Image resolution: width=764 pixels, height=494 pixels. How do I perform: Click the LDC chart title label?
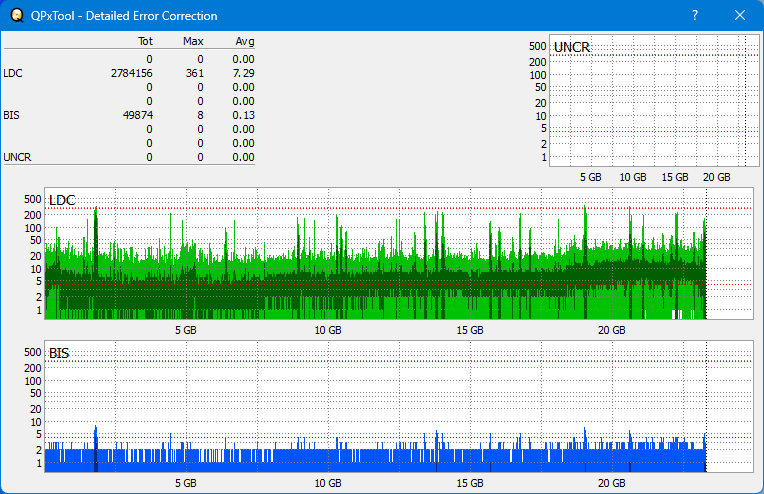click(62, 200)
